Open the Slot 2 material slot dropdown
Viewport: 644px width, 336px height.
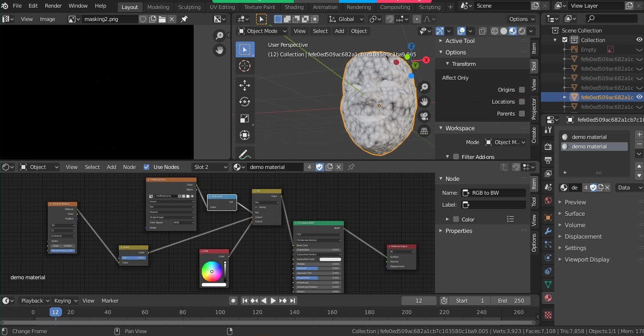click(210, 167)
